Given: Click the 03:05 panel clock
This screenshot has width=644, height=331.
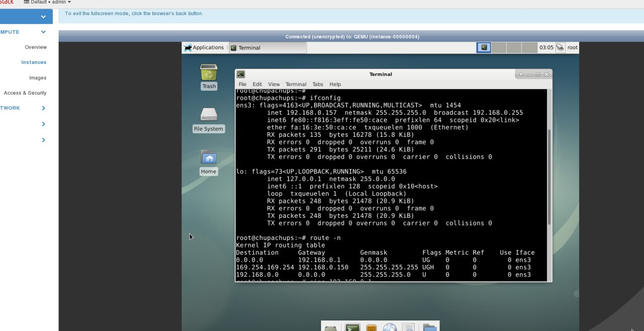Looking at the screenshot, I should point(546,48).
